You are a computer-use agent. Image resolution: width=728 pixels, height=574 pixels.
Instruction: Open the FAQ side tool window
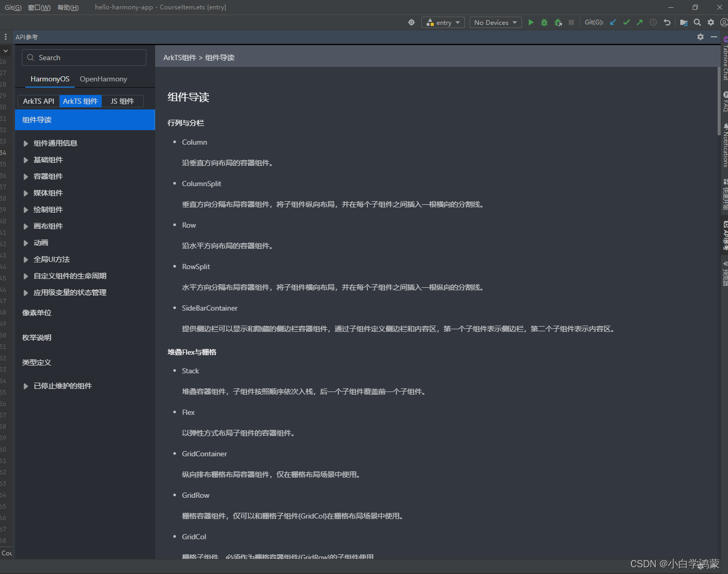point(725,102)
